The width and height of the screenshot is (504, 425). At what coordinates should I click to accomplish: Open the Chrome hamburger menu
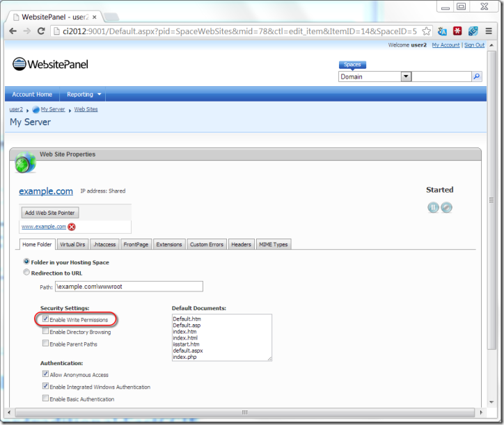coord(489,31)
